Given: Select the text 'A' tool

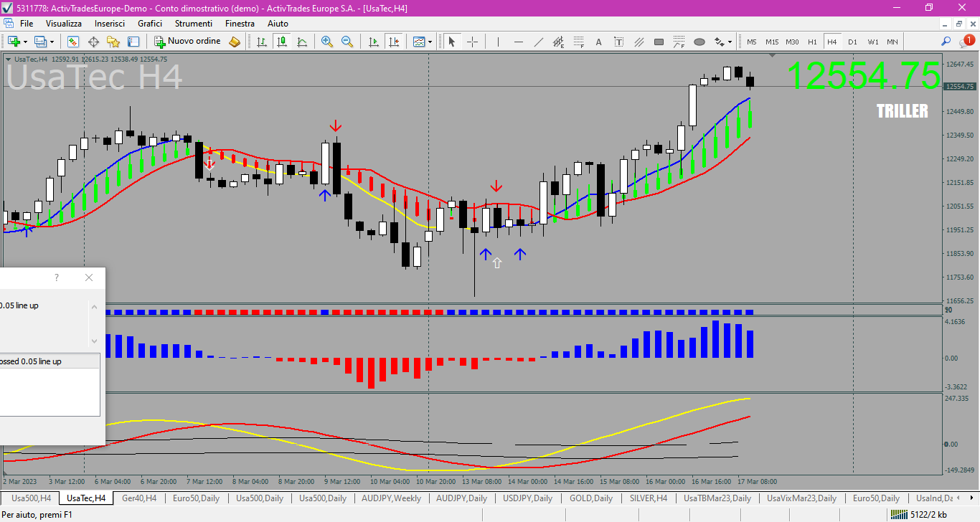Looking at the screenshot, I should point(599,42).
